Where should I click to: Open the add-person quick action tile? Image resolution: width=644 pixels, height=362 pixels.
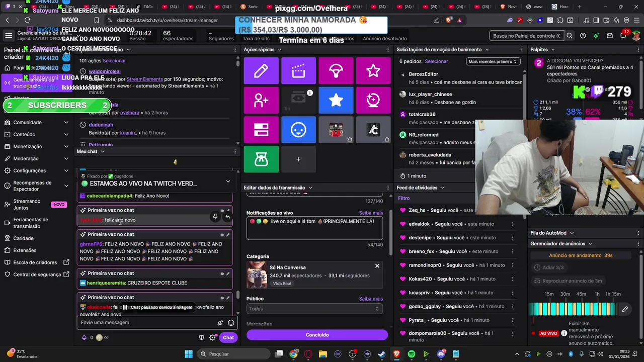click(x=261, y=100)
